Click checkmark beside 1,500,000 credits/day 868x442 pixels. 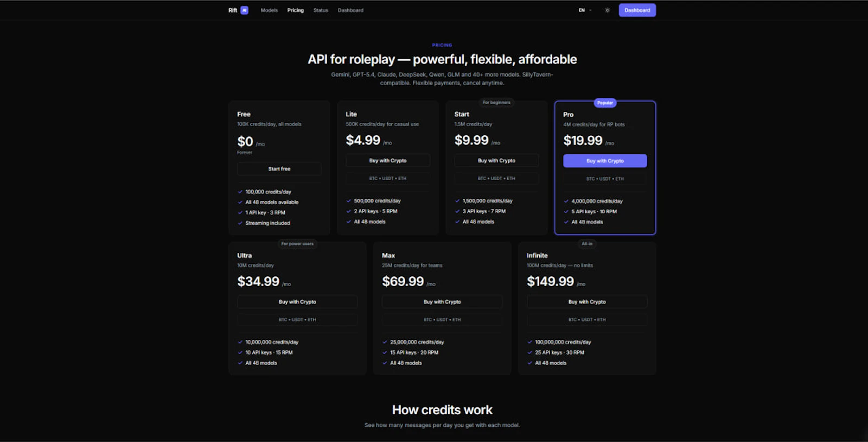[457, 201]
